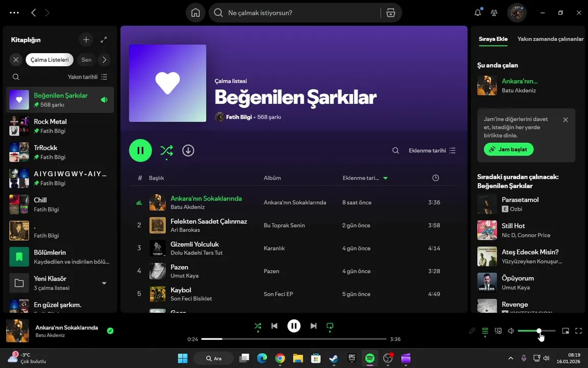Screen dimensions: 588x368
Task: Open TrRockk playlist
Action: click(x=60, y=152)
